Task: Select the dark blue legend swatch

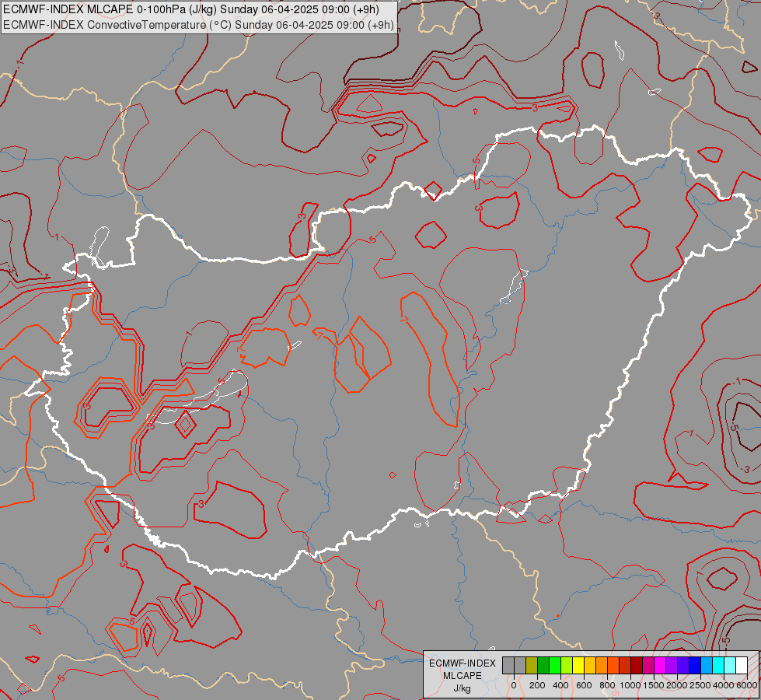Action: (x=695, y=665)
